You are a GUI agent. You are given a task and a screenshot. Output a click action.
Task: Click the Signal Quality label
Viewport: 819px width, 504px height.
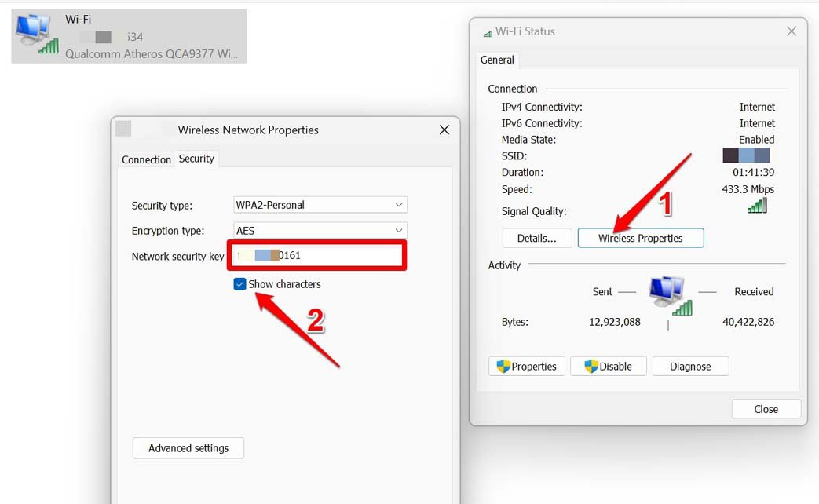[x=534, y=211]
